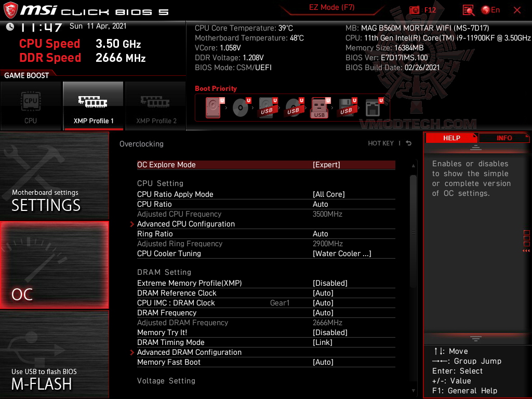Enable Extreme Memory Profile (XMP)
This screenshot has width=532, height=399.
pyautogui.click(x=330, y=283)
